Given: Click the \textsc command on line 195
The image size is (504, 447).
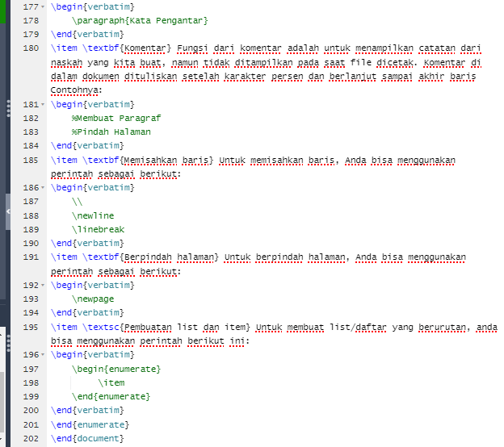Looking at the screenshot, I should pos(101,328).
